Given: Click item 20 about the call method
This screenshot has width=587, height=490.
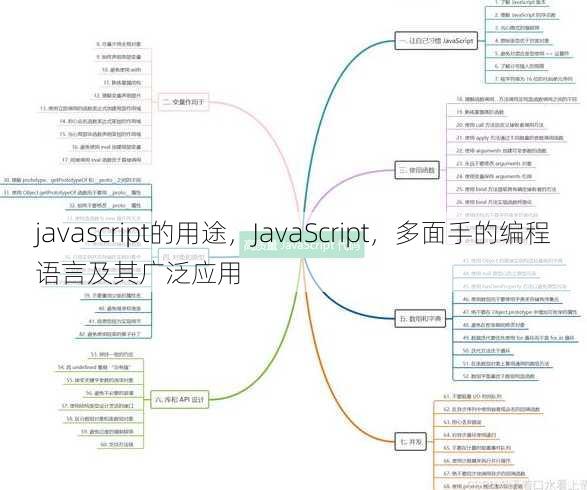Looking at the screenshot, I should 500,125.
